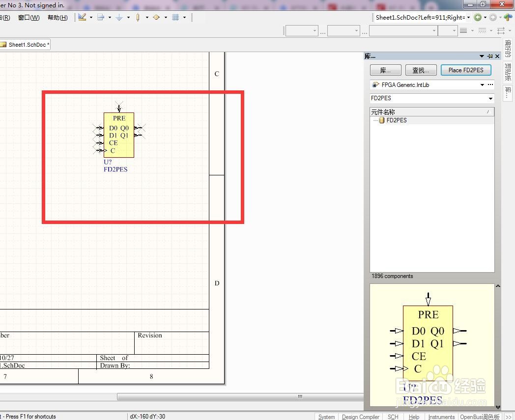
Task: Click the dashed line style icon
Action: click(x=482, y=30)
